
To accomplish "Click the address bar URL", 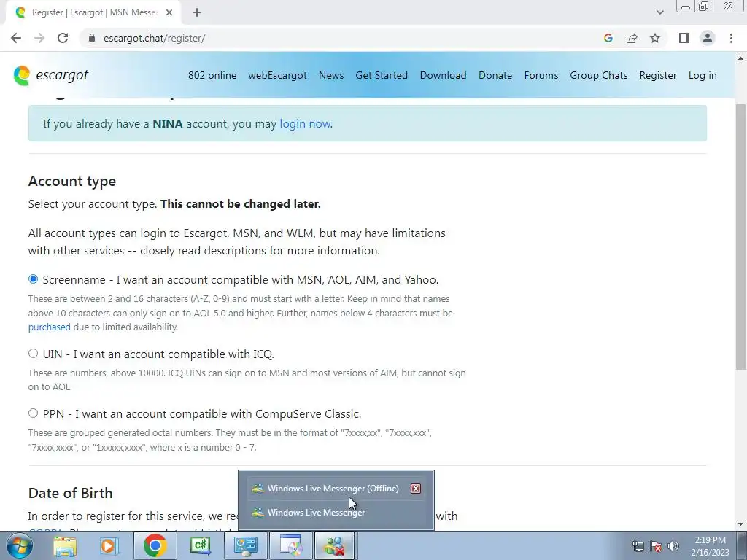I will (x=155, y=38).
